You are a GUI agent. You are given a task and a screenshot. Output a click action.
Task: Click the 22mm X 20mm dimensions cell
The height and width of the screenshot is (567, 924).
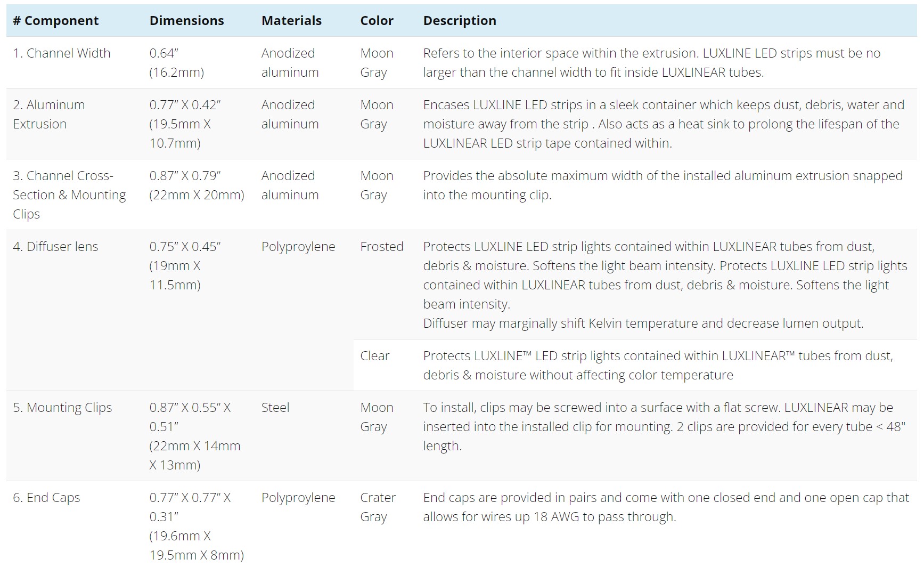tap(197, 185)
